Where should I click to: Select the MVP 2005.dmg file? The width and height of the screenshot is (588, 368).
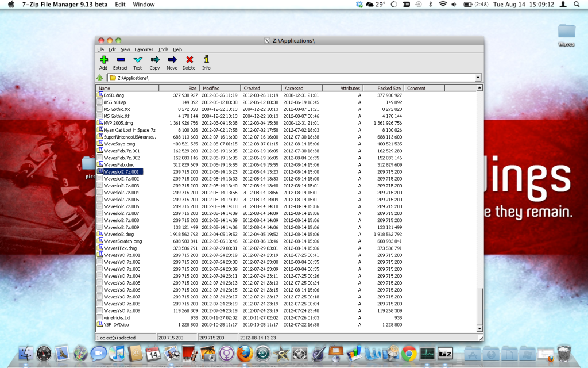[x=118, y=123]
